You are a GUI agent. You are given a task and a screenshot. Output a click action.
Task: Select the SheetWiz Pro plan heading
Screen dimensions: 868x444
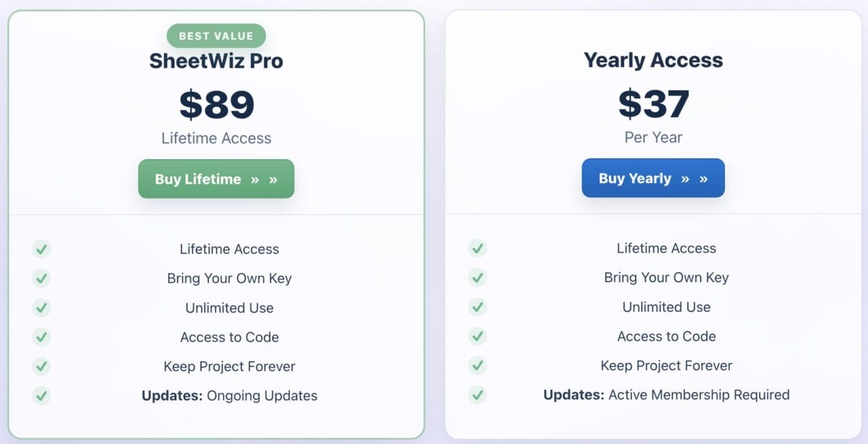click(x=216, y=61)
